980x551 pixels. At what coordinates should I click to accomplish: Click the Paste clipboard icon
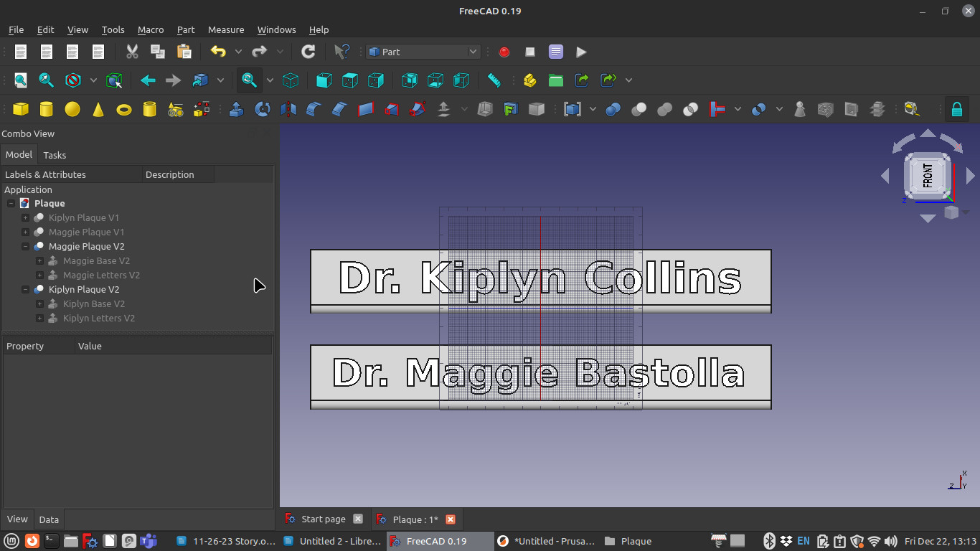184,52
